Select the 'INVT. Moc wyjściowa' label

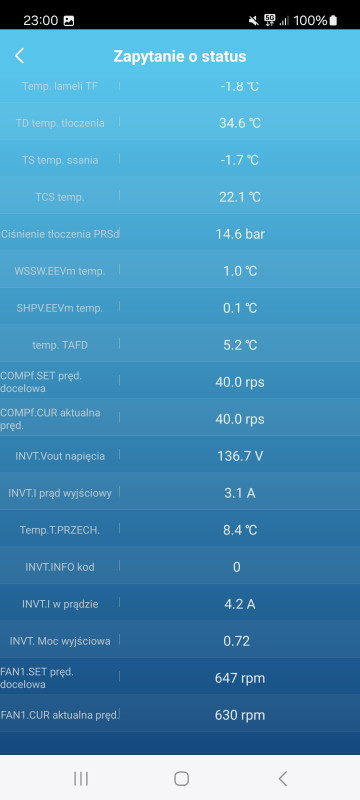(x=60, y=641)
